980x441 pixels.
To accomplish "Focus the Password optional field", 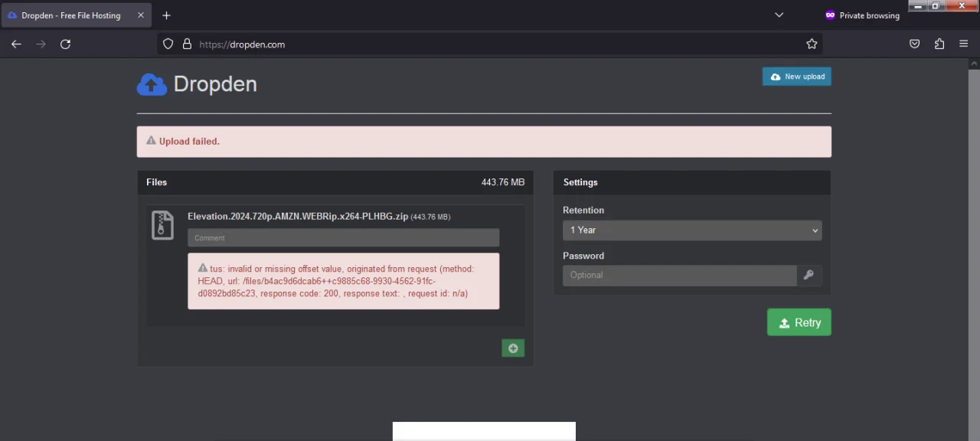I will 680,275.
